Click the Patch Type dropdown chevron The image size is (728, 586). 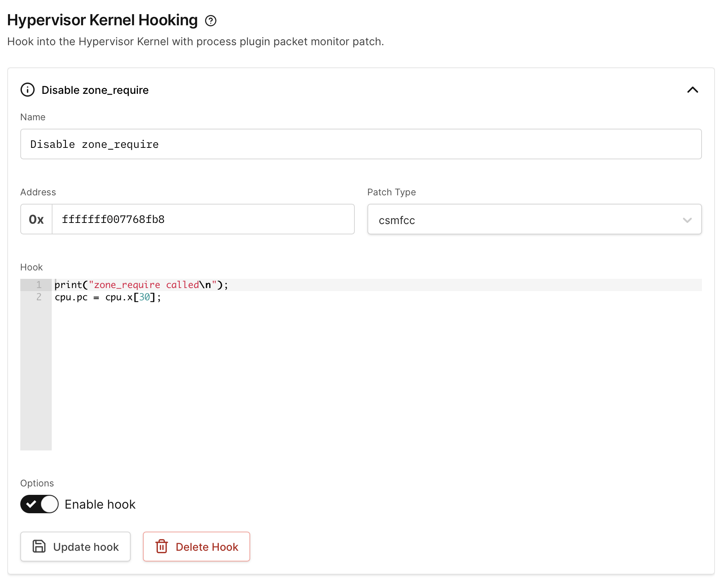pos(688,220)
